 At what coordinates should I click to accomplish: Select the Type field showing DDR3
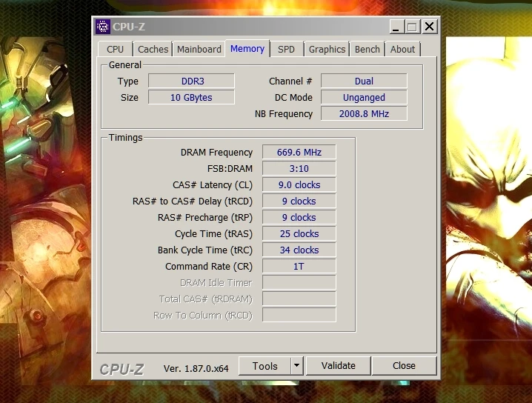point(191,81)
